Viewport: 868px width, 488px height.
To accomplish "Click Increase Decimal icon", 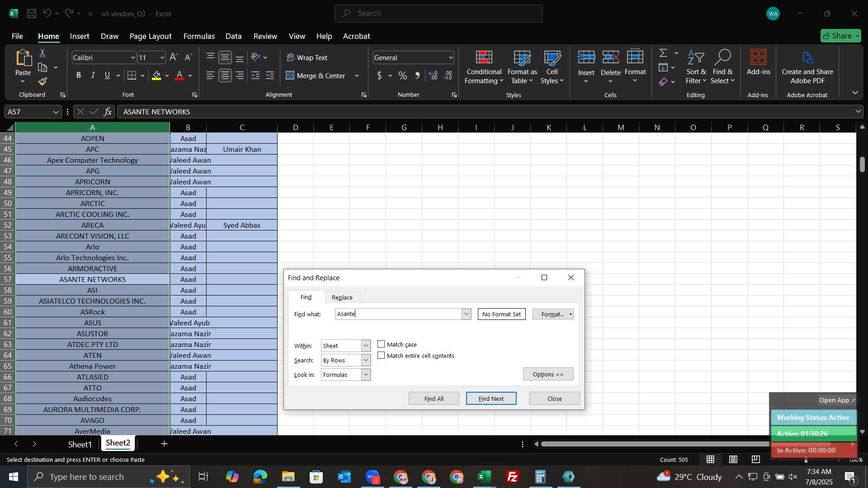I will pos(433,75).
